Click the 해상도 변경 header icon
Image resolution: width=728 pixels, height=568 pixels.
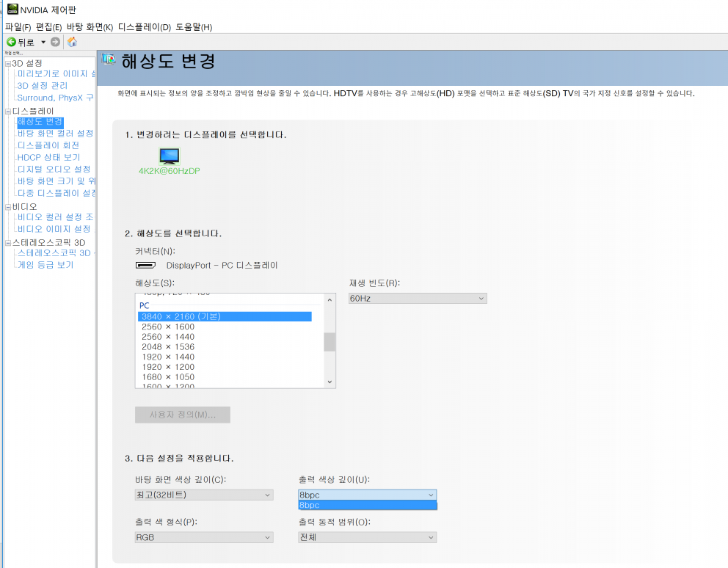pos(109,59)
